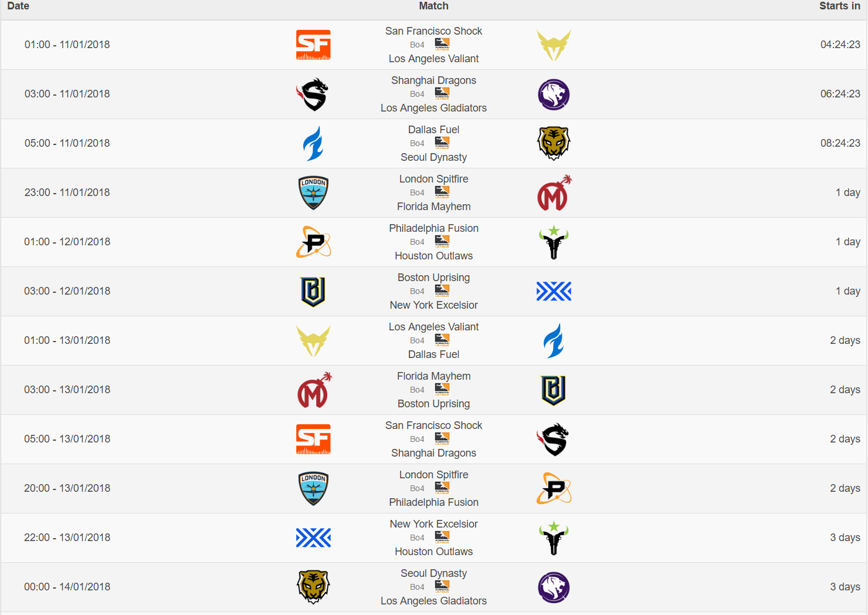868x615 pixels.
Task: Click the Los Angeles Gladiators logo in last row
Action: point(554,587)
